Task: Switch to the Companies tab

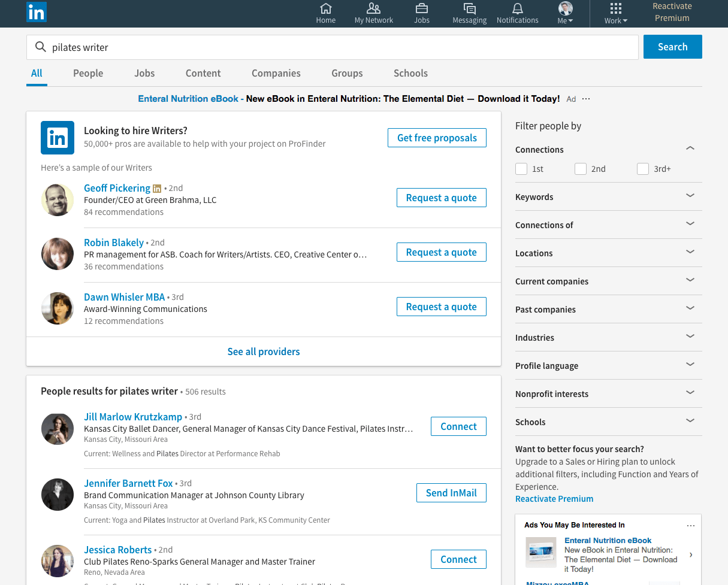Action: tap(276, 73)
